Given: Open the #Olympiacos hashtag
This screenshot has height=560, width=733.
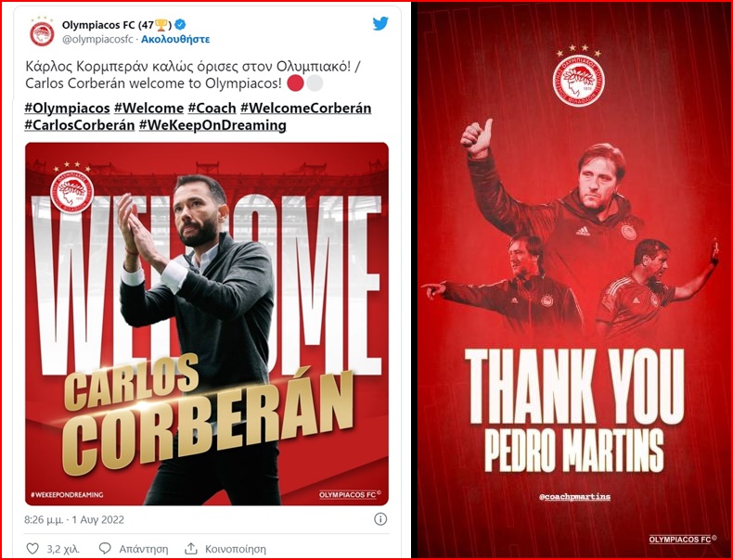Looking at the screenshot, I should pyautogui.click(x=67, y=108).
